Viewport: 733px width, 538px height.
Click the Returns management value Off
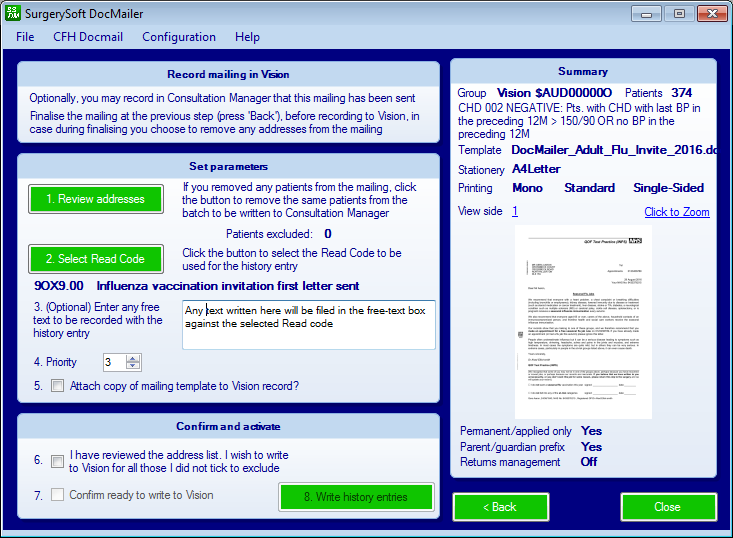point(589,462)
